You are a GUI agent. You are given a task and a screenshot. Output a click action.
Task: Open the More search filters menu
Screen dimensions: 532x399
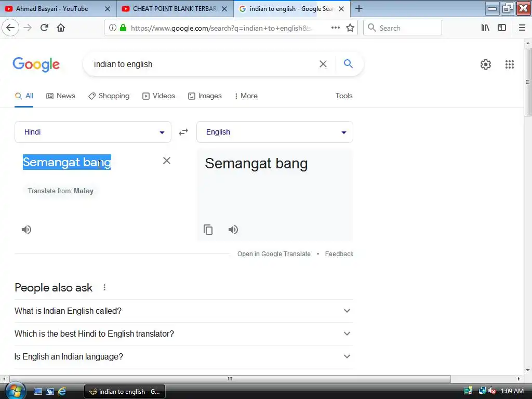pyautogui.click(x=246, y=96)
